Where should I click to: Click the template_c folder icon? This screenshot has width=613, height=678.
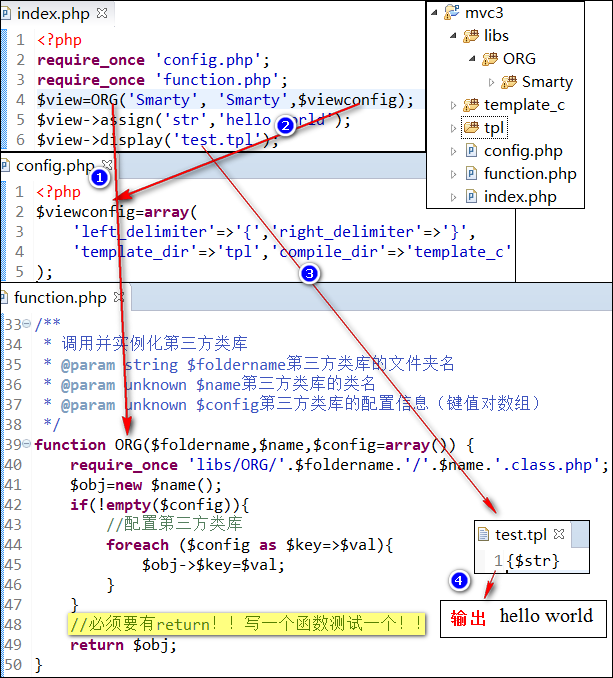471,105
